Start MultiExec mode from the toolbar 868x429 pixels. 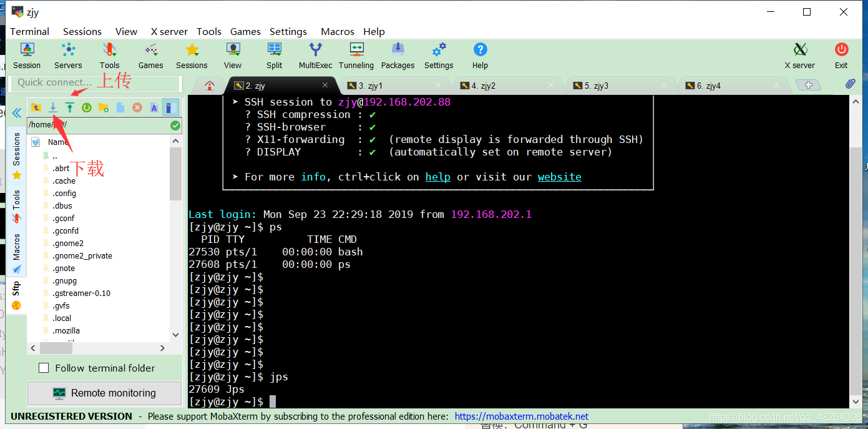tap(316, 56)
